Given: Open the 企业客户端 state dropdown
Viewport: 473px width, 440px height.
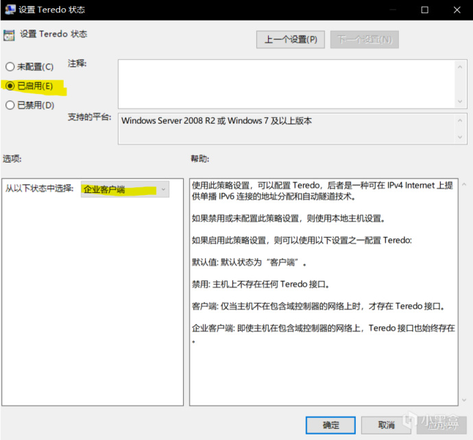Looking at the screenshot, I should (x=125, y=189).
